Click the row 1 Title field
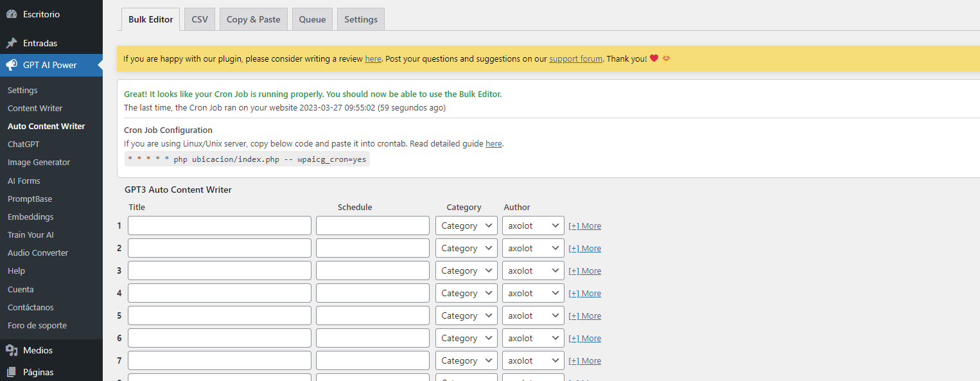Viewport: 980px width, 381px height. (x=220, y=226)
